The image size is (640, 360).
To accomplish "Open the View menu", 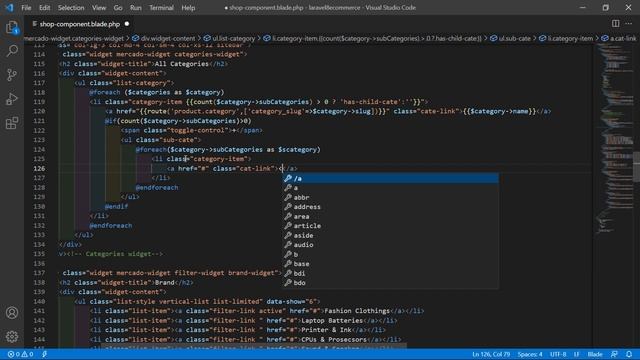I will (x=99, y=8).
